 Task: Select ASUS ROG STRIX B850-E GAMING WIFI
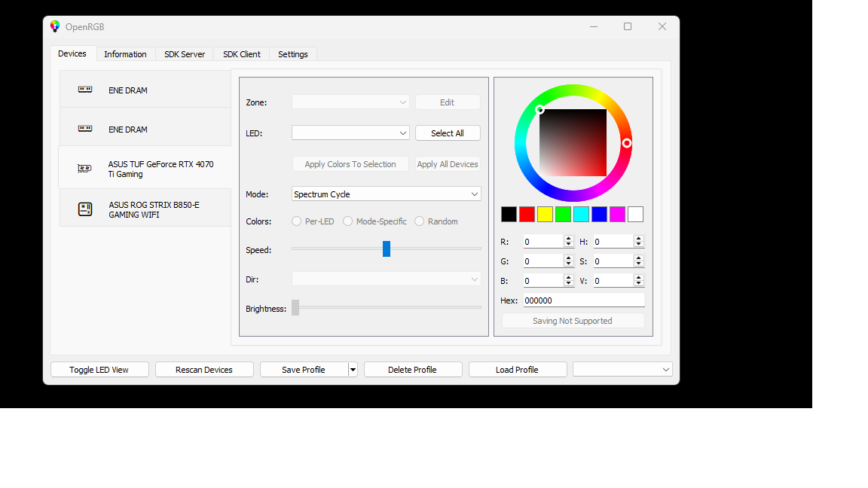145,209
